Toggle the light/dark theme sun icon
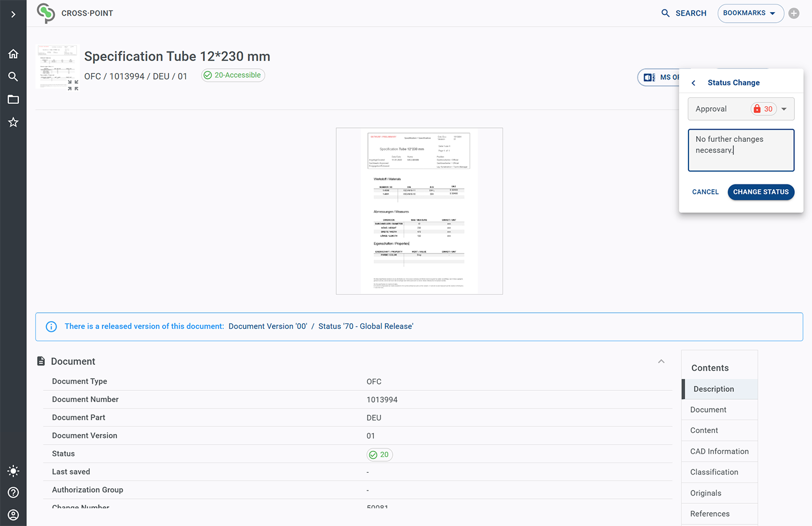812x526 pixels. coord(13,471)
